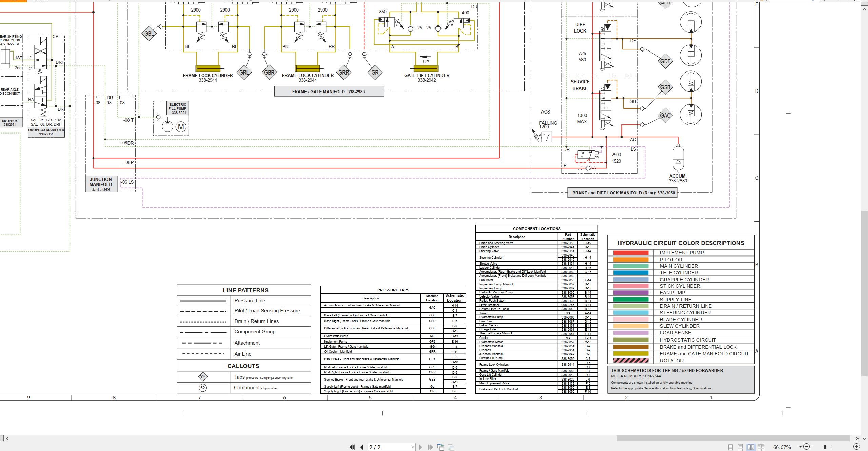Click the GSB pressure tap diamond
The height and width of the screenshot is (451, 868).
[x=665, y=87]
